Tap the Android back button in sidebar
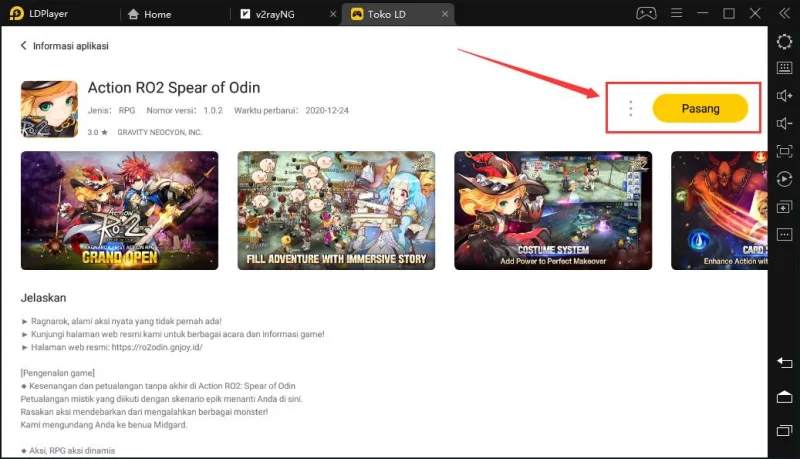This screenshot has width=800, height=459. click(784, 363)
